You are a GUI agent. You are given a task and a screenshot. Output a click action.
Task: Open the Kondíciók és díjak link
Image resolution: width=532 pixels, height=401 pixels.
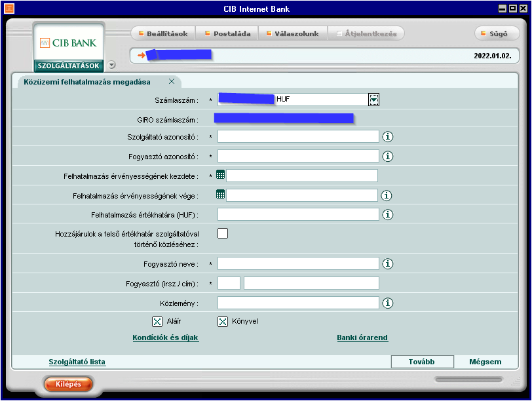coord(166,337)
